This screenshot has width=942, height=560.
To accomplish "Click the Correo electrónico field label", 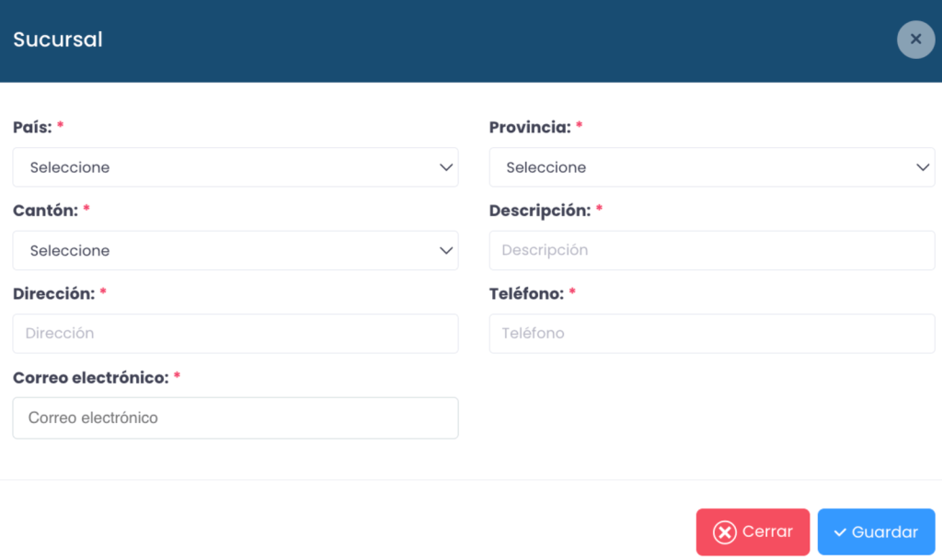I will click(90, 377).
